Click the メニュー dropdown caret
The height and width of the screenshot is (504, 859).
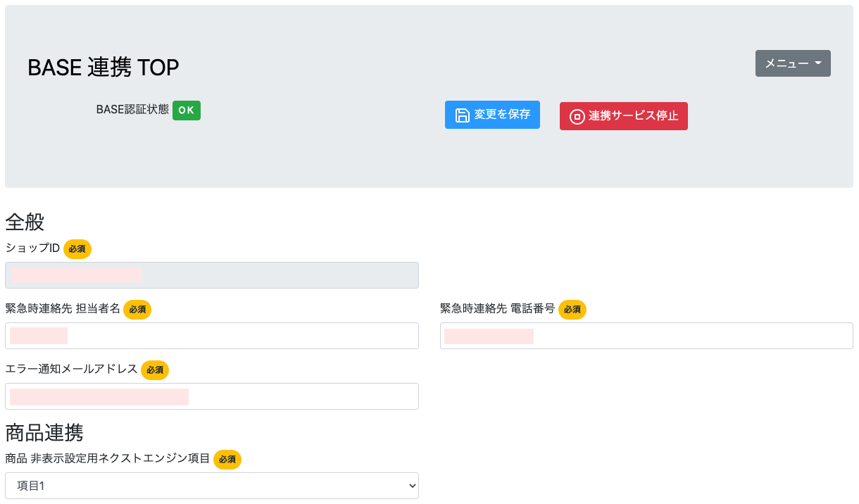pos(817,63)
